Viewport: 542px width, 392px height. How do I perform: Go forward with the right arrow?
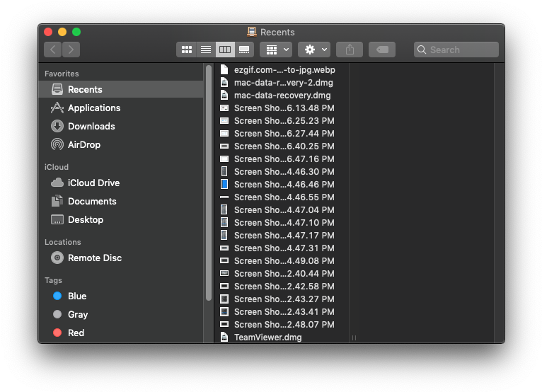click(71, 50)
